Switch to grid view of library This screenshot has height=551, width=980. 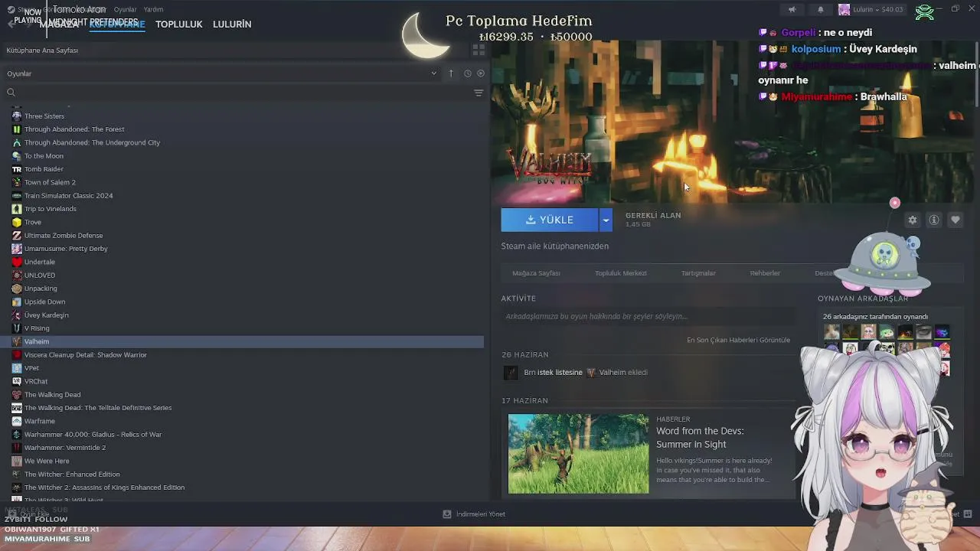tap(479, 50)
